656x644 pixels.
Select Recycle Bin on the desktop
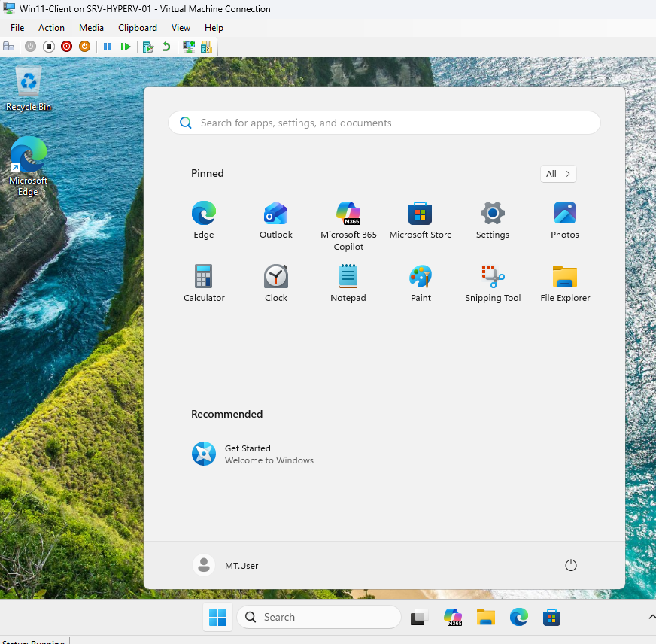[x=29, y=89]
